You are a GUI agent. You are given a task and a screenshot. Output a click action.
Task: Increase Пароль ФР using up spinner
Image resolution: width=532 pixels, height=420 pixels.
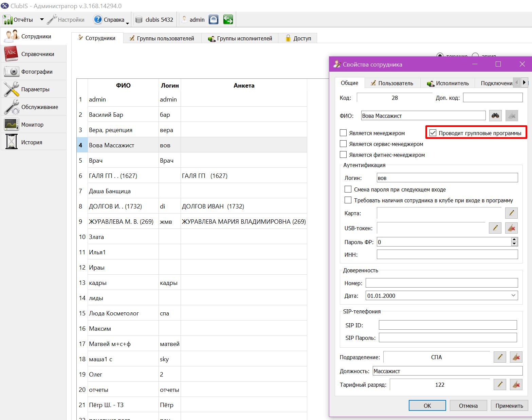tap(514, 240)
